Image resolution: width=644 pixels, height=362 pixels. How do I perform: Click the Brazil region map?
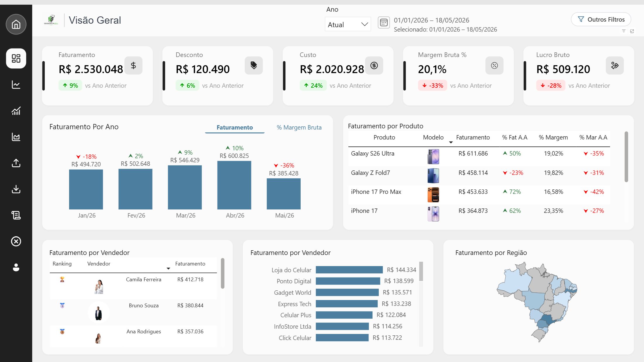537,302
